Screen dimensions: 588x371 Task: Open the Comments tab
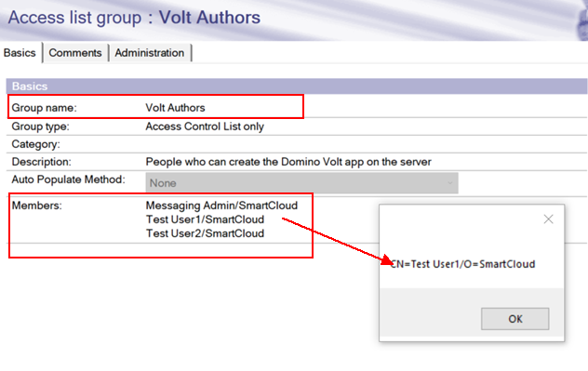click(75, 53)
